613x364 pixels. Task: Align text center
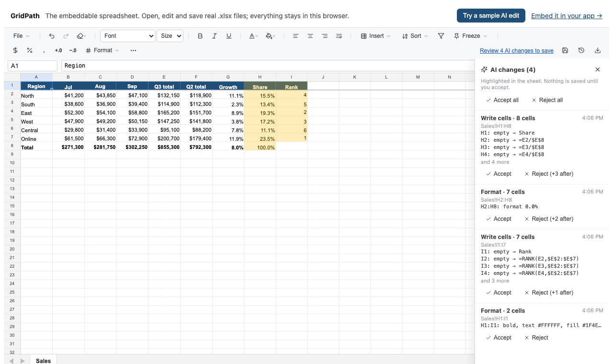click(310, 36)
